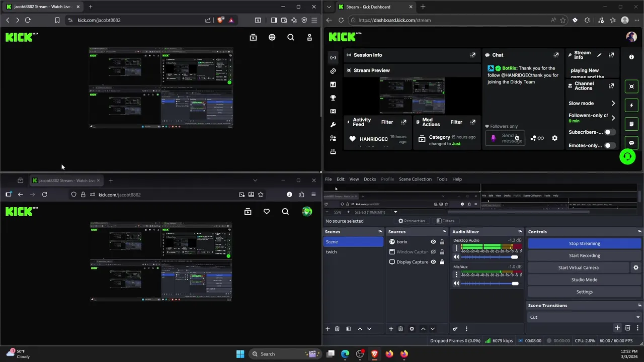Open Mic/Aux three-dot options menu
The width and height of the screenshot is (644, 362).
(456, 275)
